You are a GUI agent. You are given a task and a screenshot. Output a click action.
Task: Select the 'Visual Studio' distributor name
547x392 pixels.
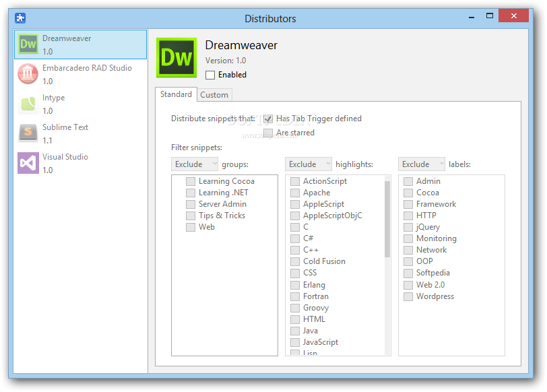(65, 157)
